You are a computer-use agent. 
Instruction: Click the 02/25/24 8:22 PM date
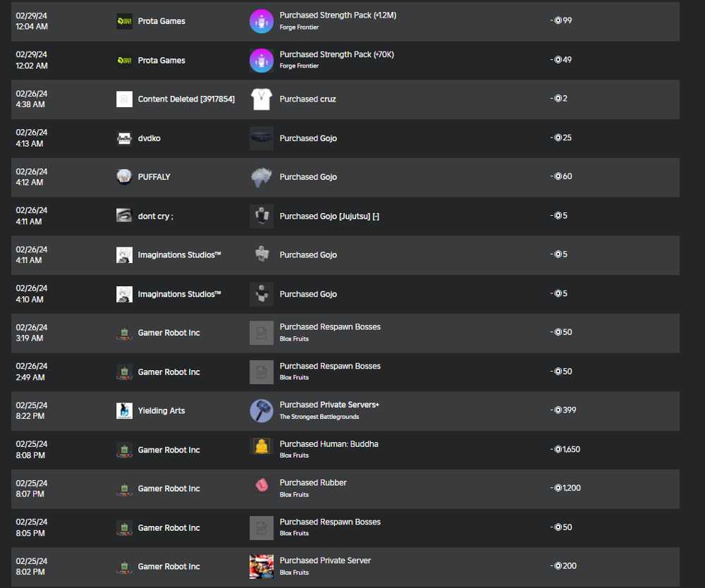(x=32, y=410)
